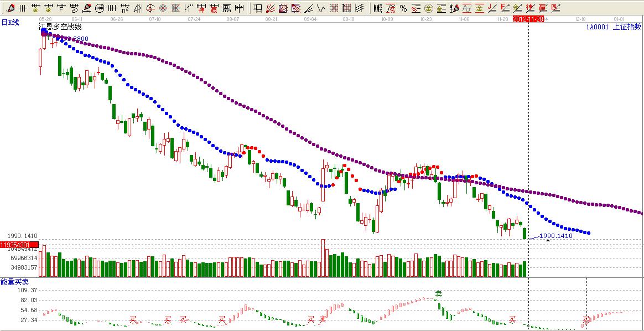The height and width of the screenshot is (331, 644).
Task: Click the 日K线 period label
Action: pyautogui.click(x=10, y=21)
